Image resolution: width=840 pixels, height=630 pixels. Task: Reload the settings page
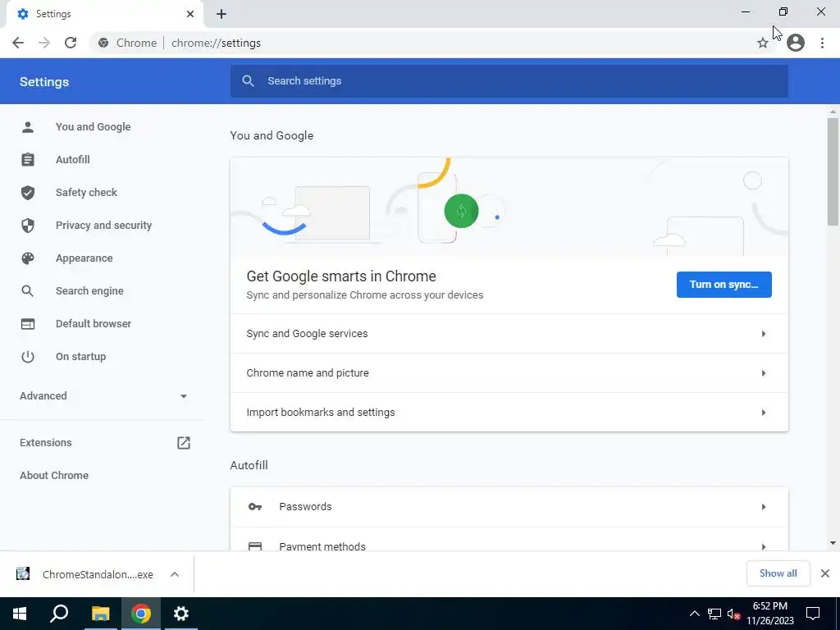(71, 43)
